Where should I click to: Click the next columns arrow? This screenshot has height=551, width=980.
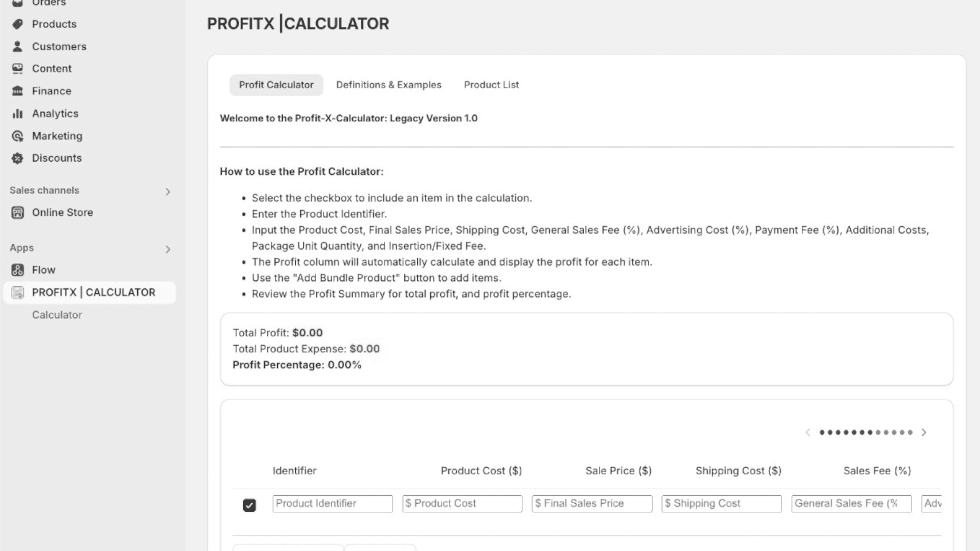coord(924,432)
